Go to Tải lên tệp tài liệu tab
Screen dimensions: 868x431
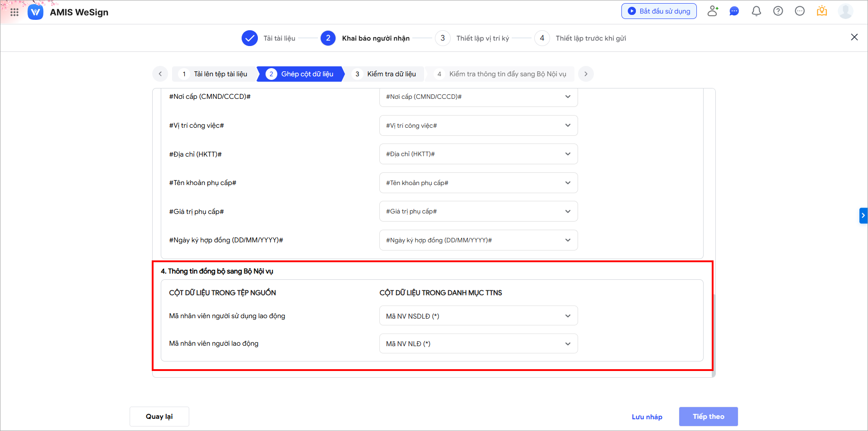click(x=215, y=74)
